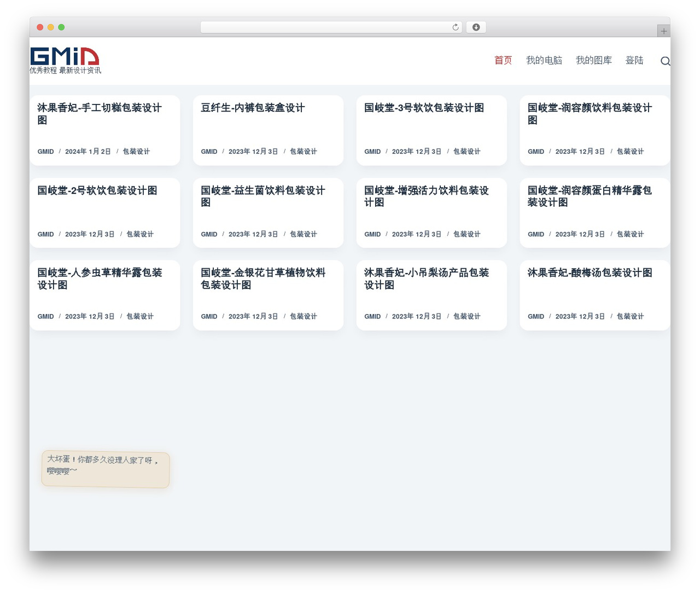The height and width of the screenshot is (593, 700).
Task: Click date on 国岐堂-润容颜饮料 card
Action: pos(580,152)
